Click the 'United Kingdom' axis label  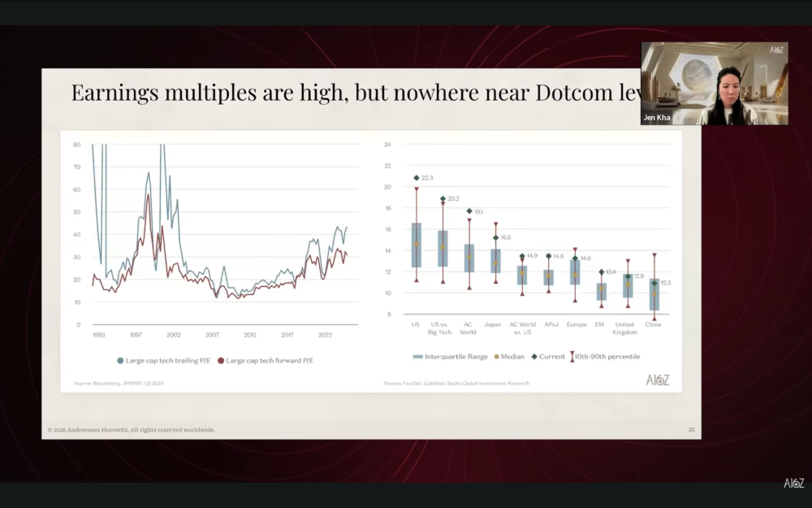[624, 328]
